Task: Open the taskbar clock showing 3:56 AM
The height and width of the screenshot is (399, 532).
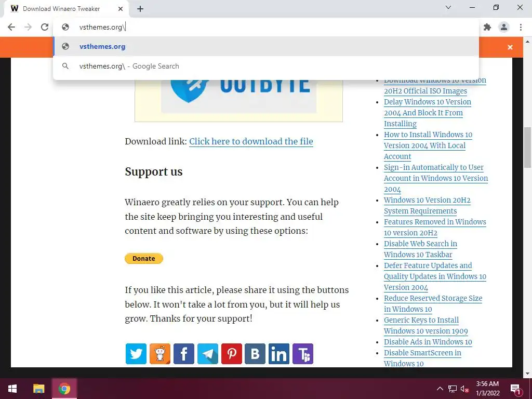Action: coord(487,389)
